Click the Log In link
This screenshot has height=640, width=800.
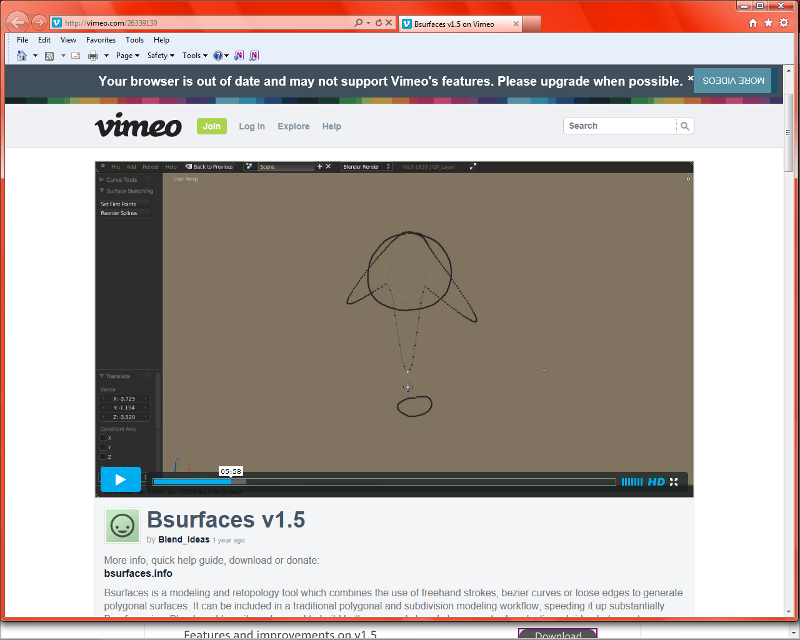[252, 126]
